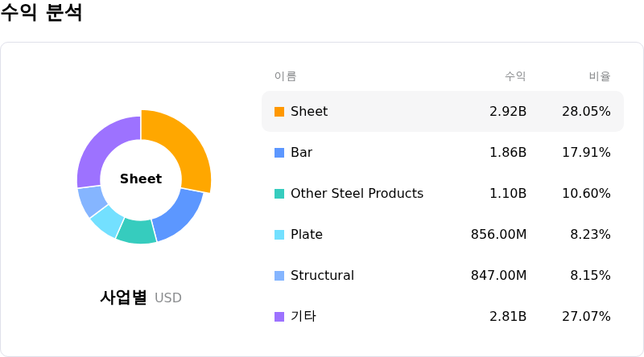Screen dimensions: 644x357
Task: Select the Sheet row in the table
Action: (x=443, y=111)
